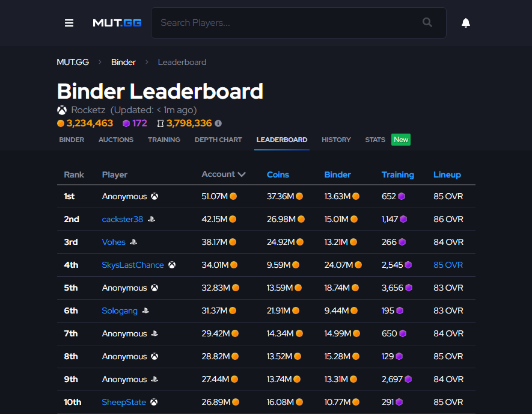Sort leaderboard by Coins column
Image resolution: width=532 pixels, height=414 pixels.
click(278, 175)
